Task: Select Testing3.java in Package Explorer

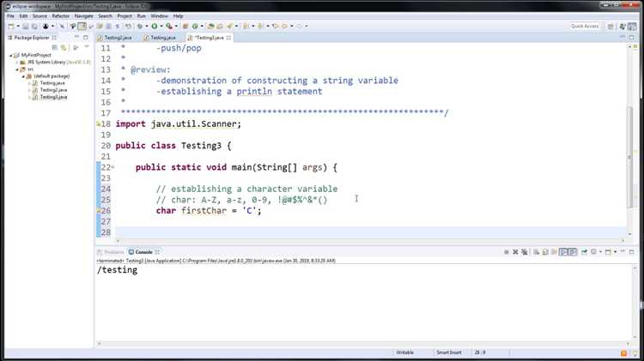Action: pyautogui.click(x=52, y=97)
